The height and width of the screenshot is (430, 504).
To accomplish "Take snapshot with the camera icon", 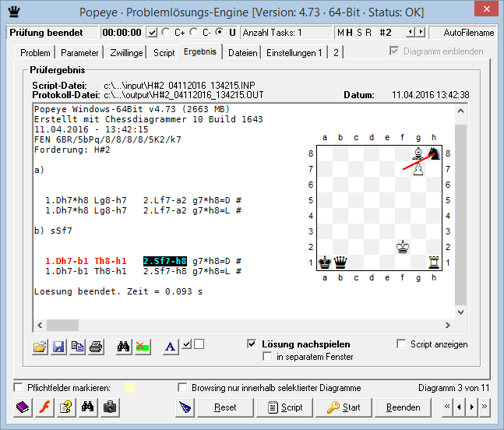I will pos(110,407).
